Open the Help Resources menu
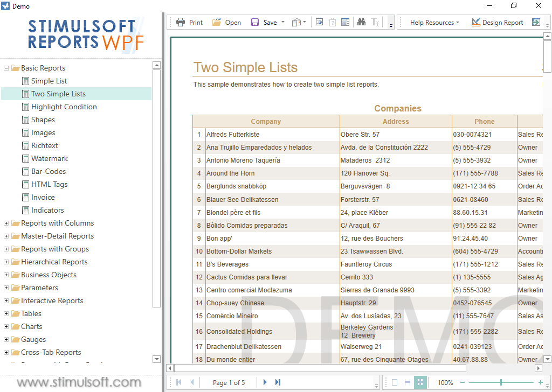The width and height of the screenshot is (552, 392). 434,22
